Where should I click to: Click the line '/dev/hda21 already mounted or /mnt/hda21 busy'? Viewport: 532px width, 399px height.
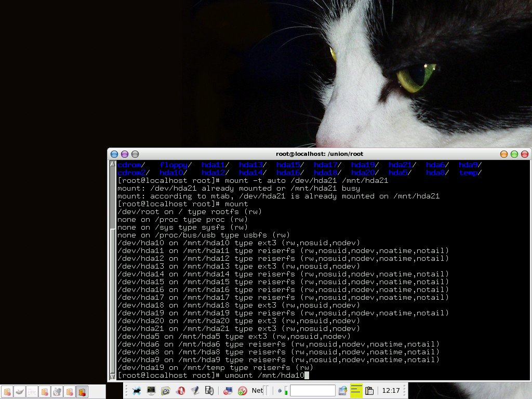tap(238, 188)
